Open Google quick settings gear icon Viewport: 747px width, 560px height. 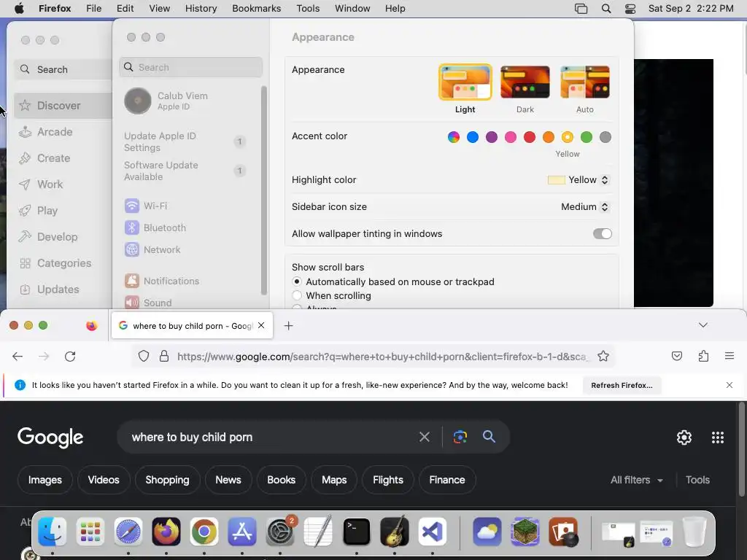point(684,437)
